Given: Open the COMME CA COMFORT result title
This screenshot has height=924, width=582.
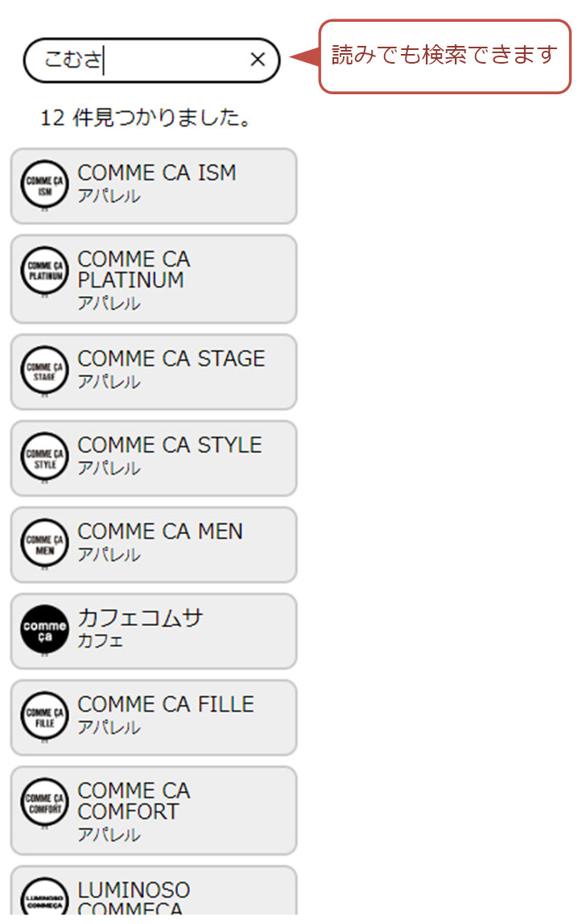Looking at the screenshot, I should [x=134, y=801].
